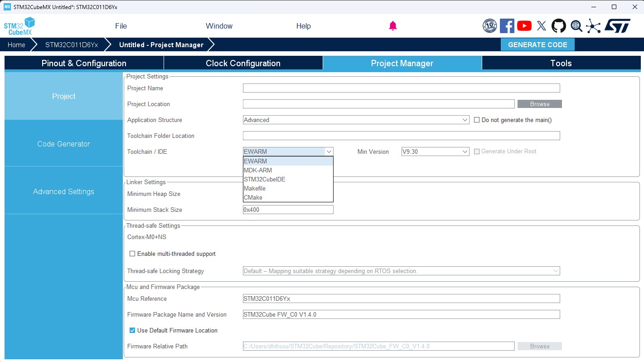Toggle Generate Under Root checkbox
This screenshot has width=644, height=362.
[477, 152]
